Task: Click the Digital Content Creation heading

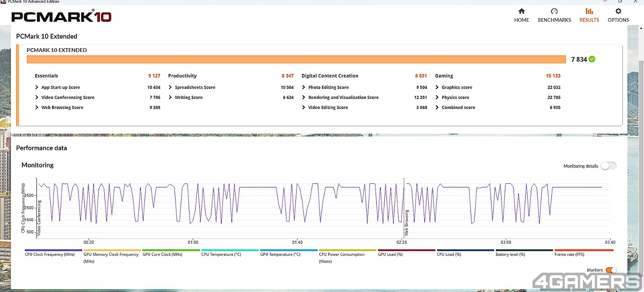Action: click(x=330, y=76)
